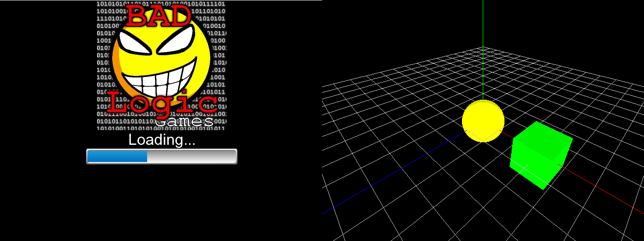
Task: Select the yellow sphere in 3D scene
Action: tap(483, 120)
